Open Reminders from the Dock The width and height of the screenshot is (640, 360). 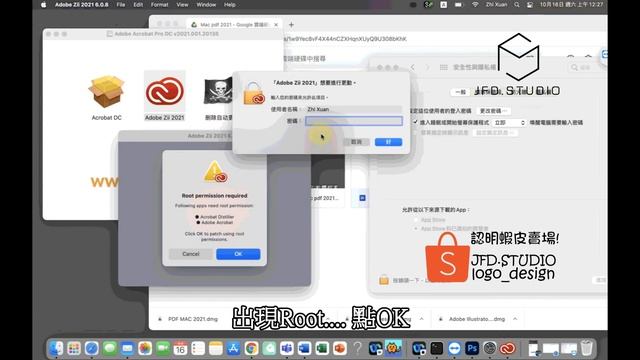[x=198, y=348]
